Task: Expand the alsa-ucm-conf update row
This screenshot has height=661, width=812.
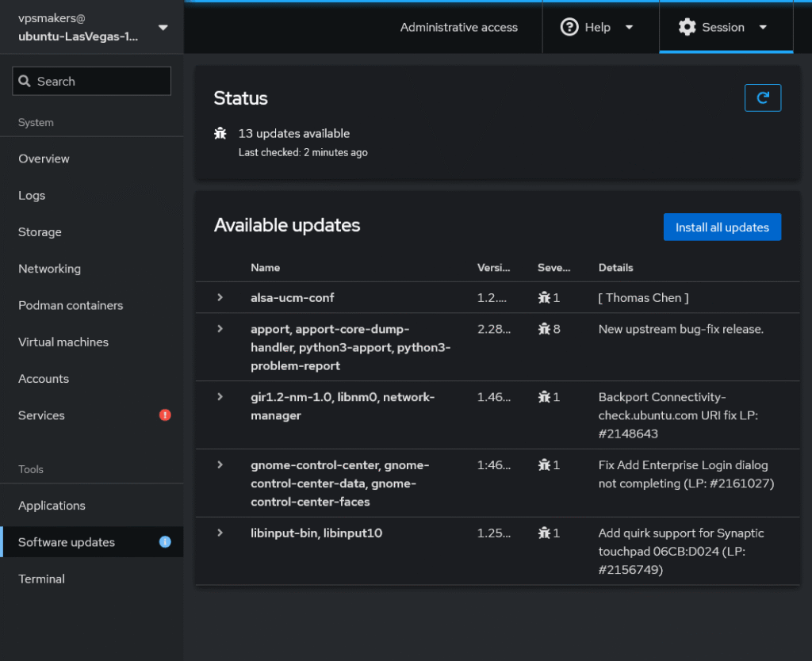Action: click(x=220, y=297)
